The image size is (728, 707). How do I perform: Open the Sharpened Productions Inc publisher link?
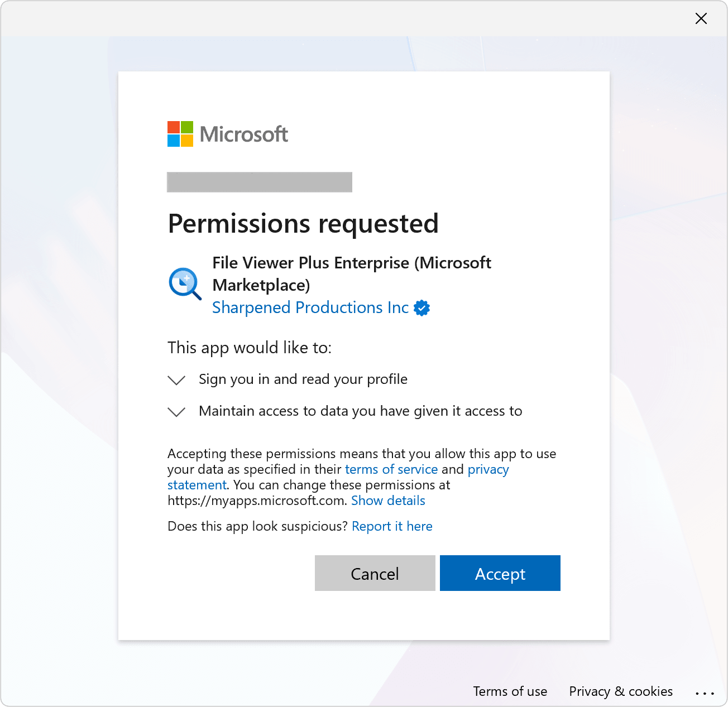(x=310, y=307)
